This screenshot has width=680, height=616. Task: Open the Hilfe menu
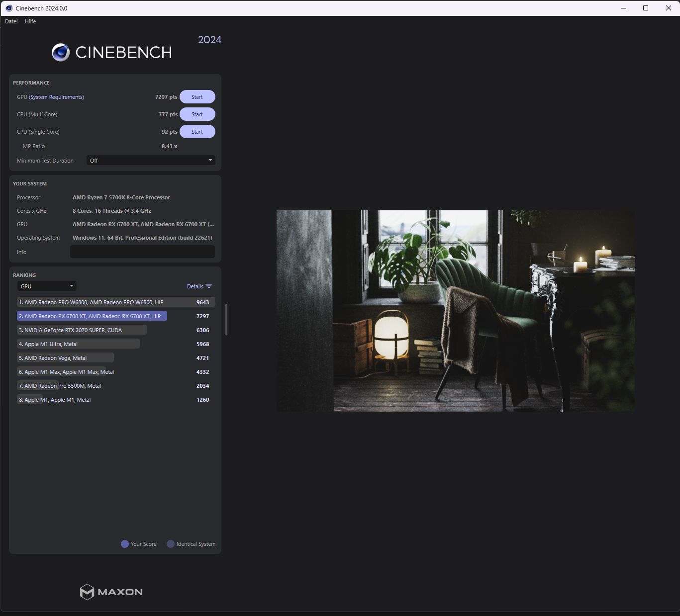pos(30,21)
